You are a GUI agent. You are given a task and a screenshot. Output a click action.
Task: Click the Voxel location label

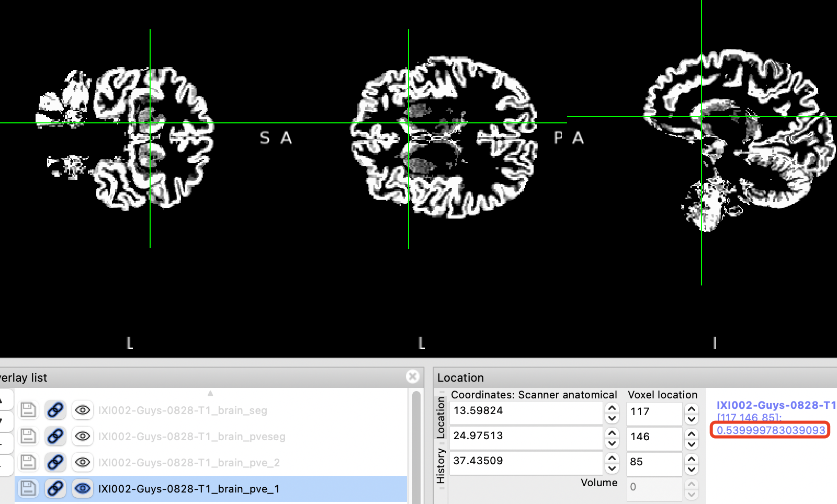[x=663, y=395]
